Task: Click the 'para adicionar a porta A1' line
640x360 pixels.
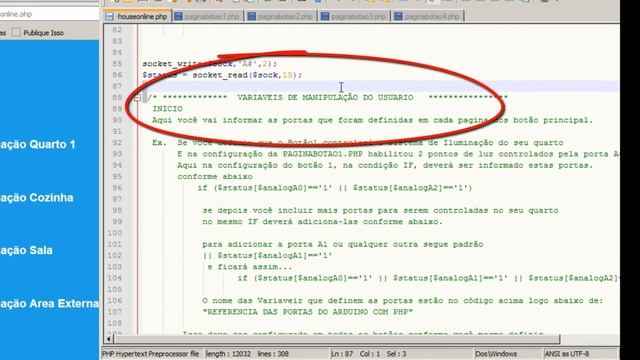Action: click(342, 244)
